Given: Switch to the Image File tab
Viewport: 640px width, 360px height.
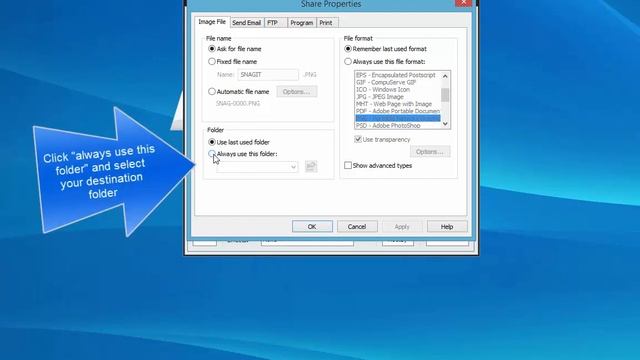Looking at the screenshot, I should click(212, 22).
